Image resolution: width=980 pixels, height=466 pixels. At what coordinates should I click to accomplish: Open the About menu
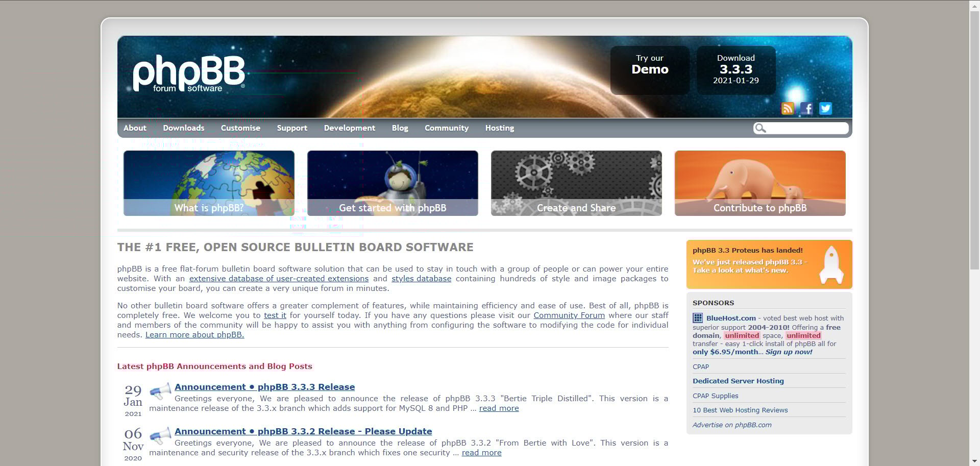[135, 128]
